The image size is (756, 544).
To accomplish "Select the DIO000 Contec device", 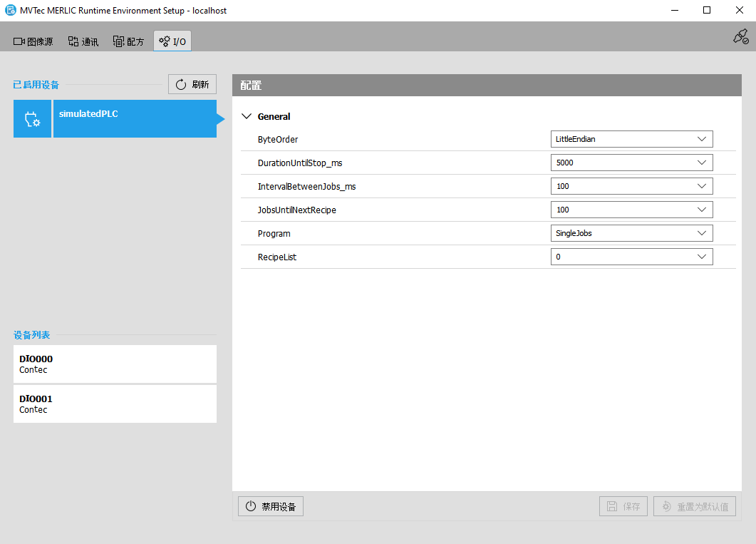I will pyautogui.click(x=115, y=364).
